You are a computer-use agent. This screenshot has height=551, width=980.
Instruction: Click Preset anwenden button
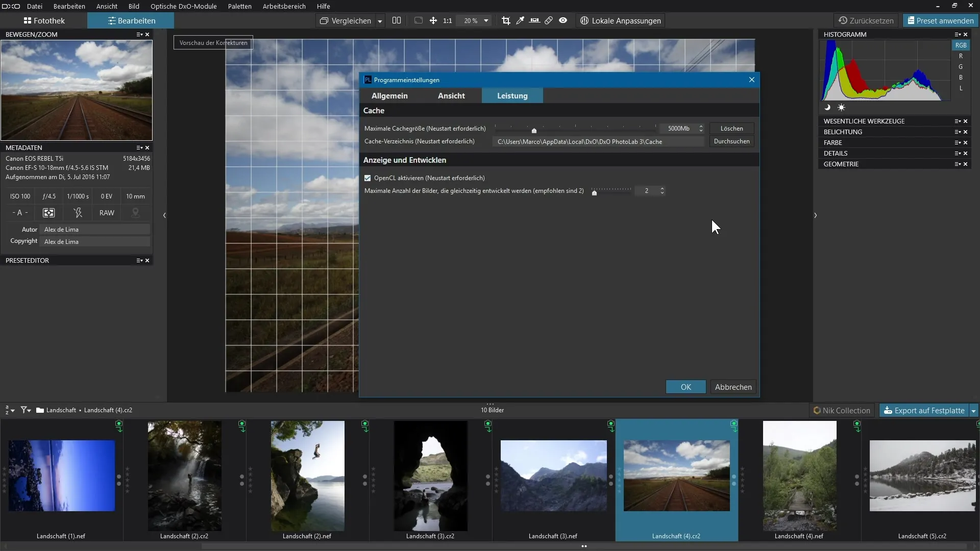click(940, 21)
